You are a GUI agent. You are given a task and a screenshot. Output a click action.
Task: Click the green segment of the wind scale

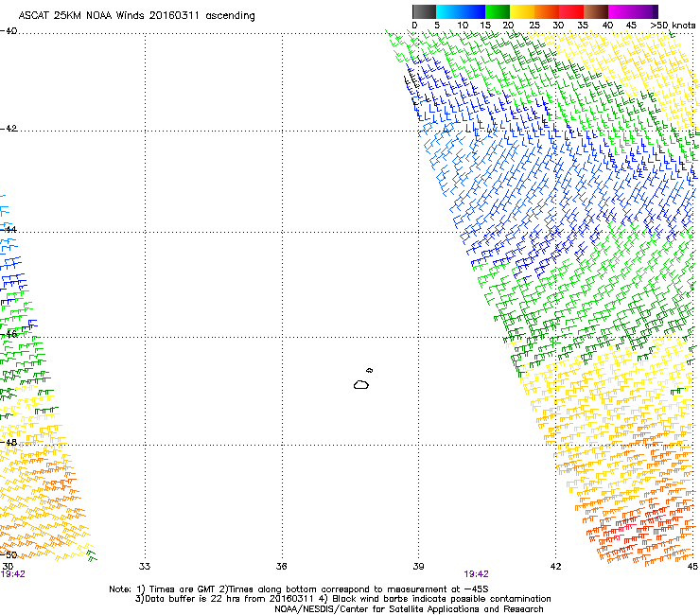coord(498,11)
